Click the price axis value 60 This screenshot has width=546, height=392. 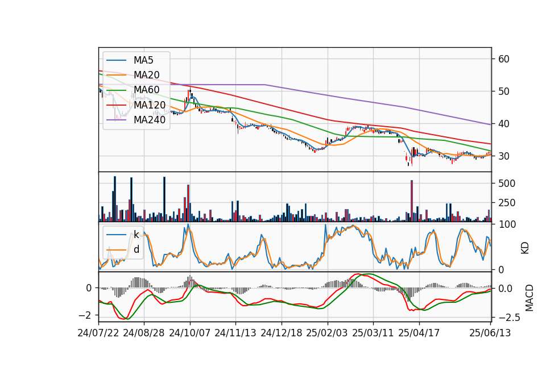pyautogui.click(x=504, y=59)
